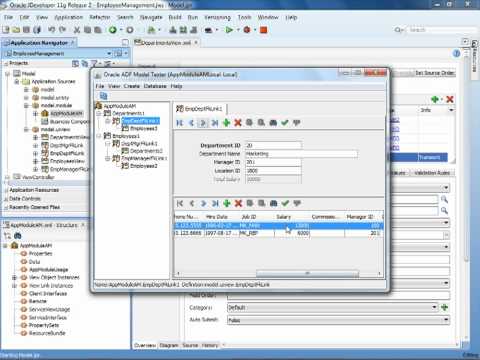Viewport: 480px width, 360px height.
Task: Go to last employee row in lower toolbar
Action: [x=215, y=203]
